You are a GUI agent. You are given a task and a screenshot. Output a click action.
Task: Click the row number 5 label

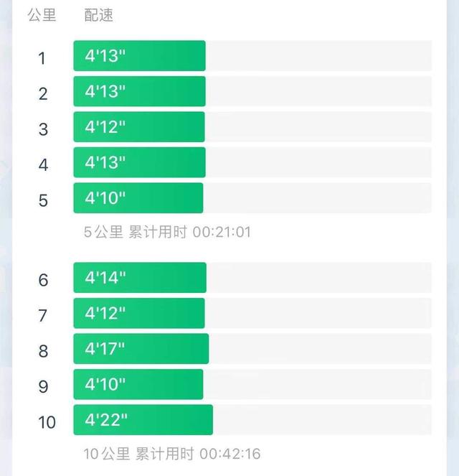click(43, 200)
